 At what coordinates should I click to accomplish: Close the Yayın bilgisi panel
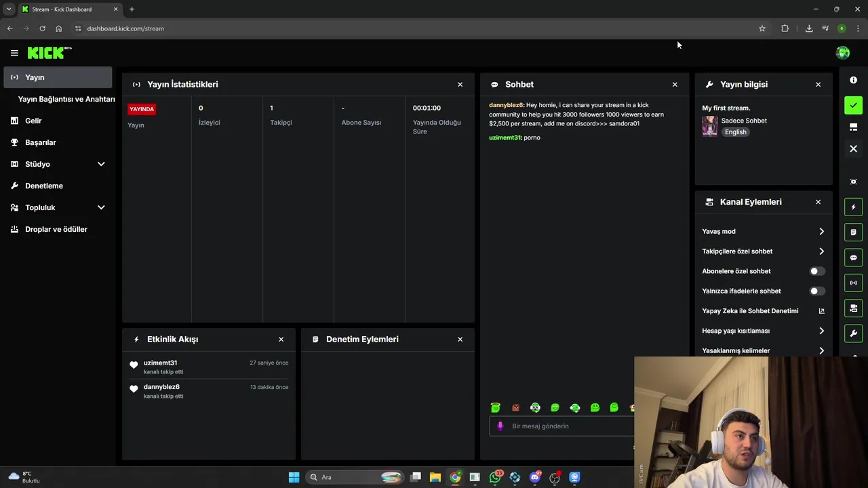[x=818, y=84]
